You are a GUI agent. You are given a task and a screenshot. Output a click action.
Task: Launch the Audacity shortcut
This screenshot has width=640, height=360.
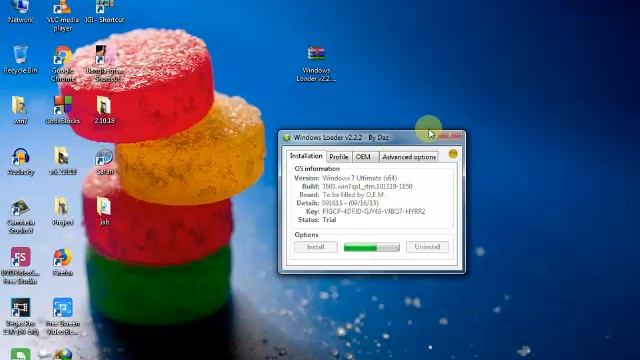pos(20,161)
